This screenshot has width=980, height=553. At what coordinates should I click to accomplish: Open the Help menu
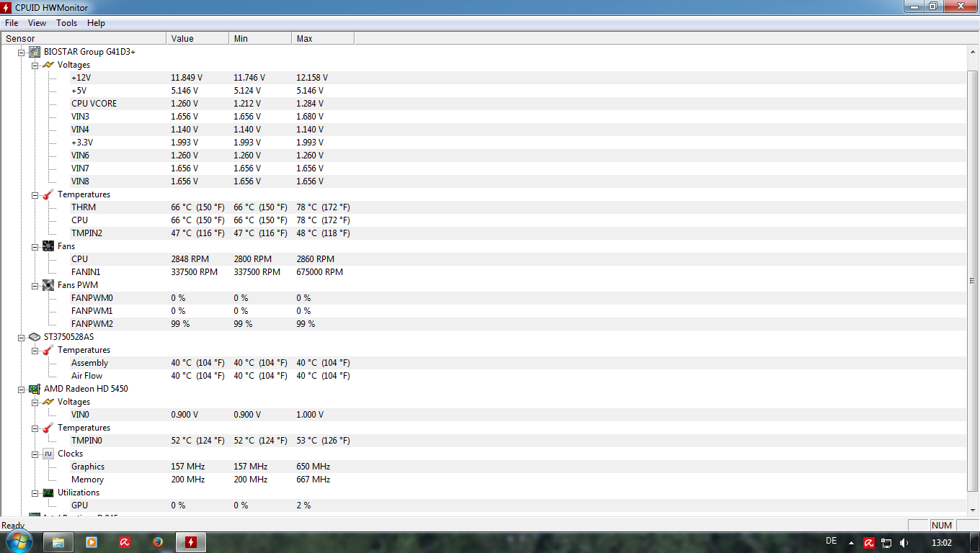point(96,23)
